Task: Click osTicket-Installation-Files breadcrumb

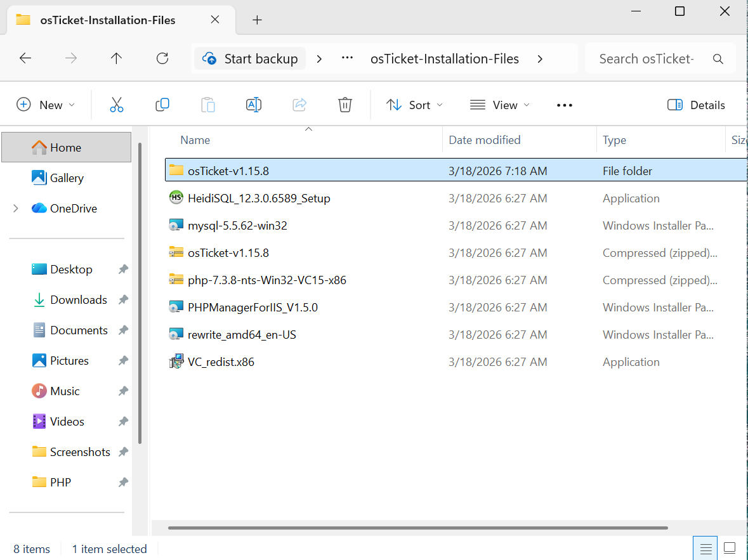Action: click(445, 59)
